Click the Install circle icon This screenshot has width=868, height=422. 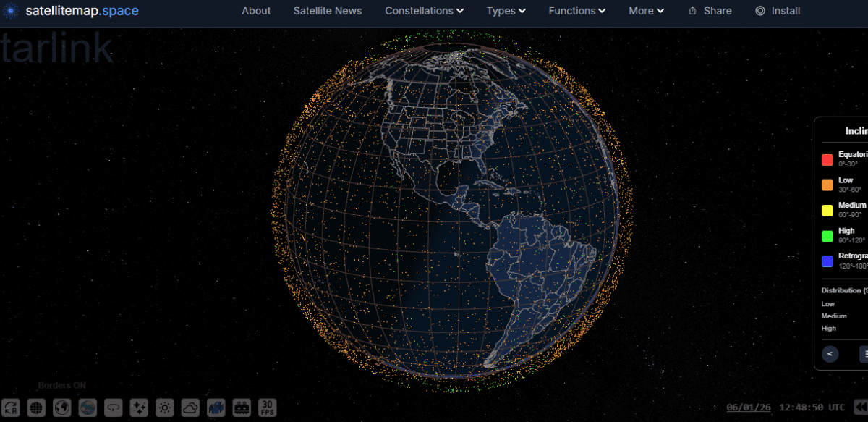click(x=759, y=11)
